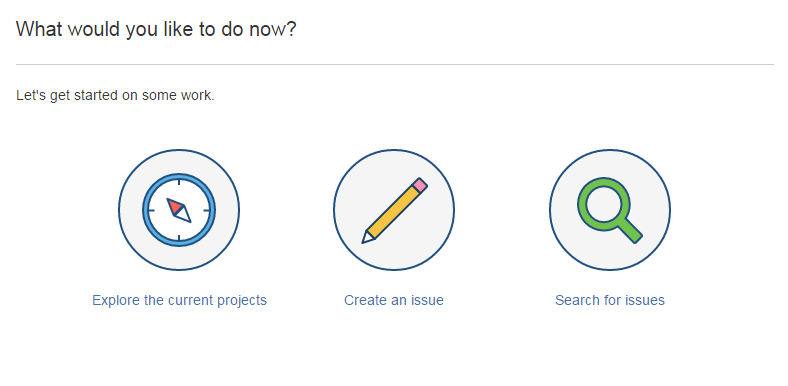Screen dimensions: 788x386
Task: Click the horizontal divider under the heading
Action: pyautogui.click(x=395, y=64)
